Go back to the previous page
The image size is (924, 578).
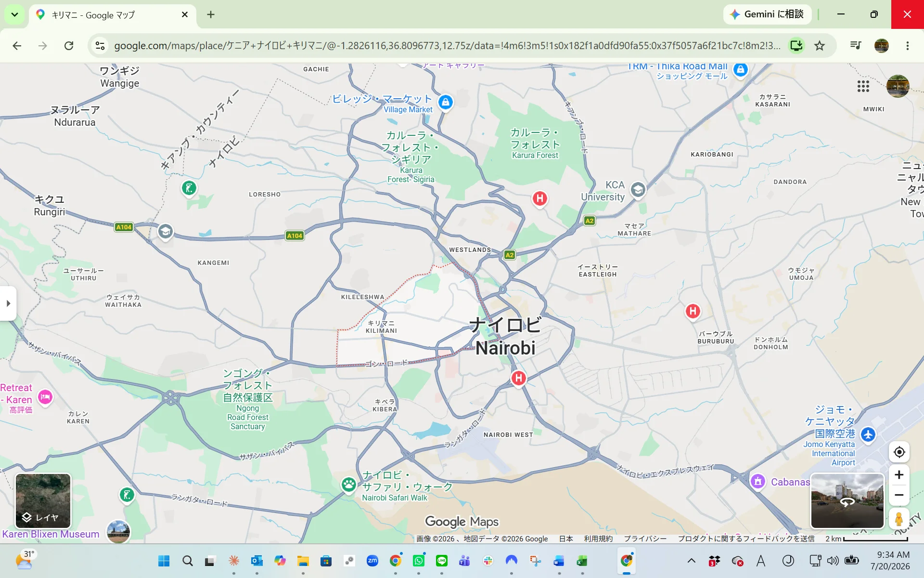[x=17, y=46]
